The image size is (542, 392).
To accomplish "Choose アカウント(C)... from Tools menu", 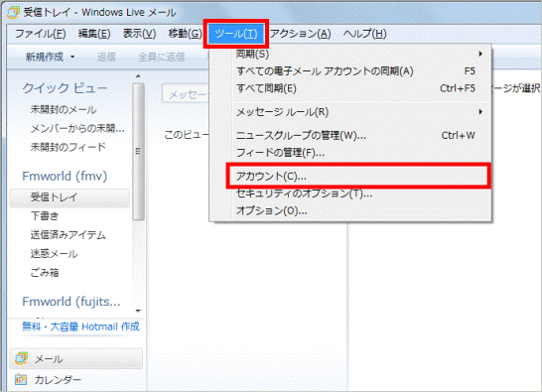I will point(358,177).
